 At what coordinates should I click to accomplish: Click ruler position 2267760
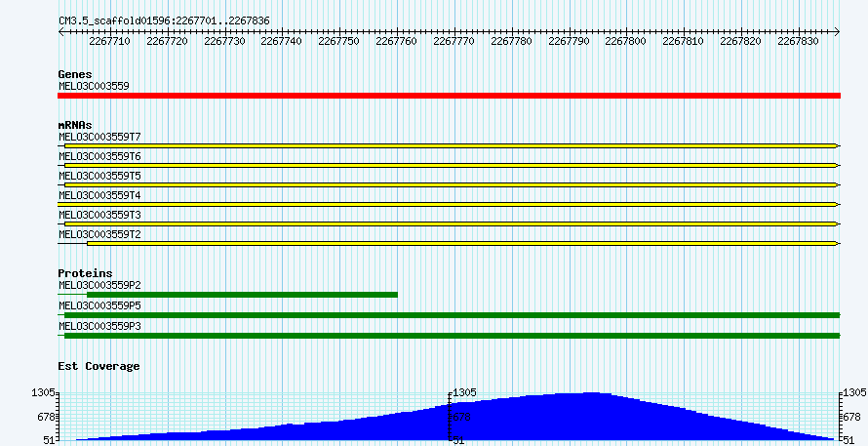coord(397,41)
